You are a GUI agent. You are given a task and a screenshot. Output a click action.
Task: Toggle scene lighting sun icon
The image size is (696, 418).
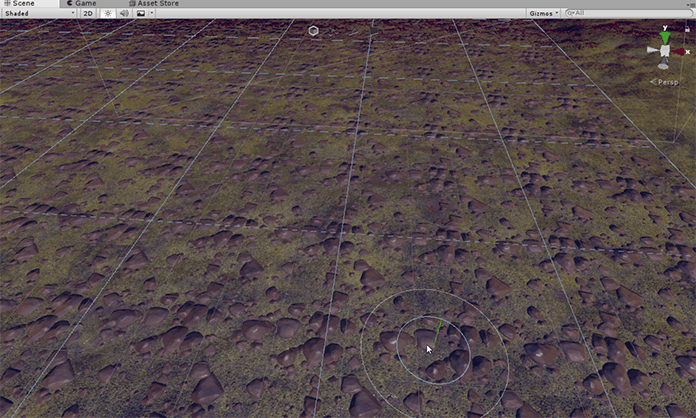click(107, 14)
